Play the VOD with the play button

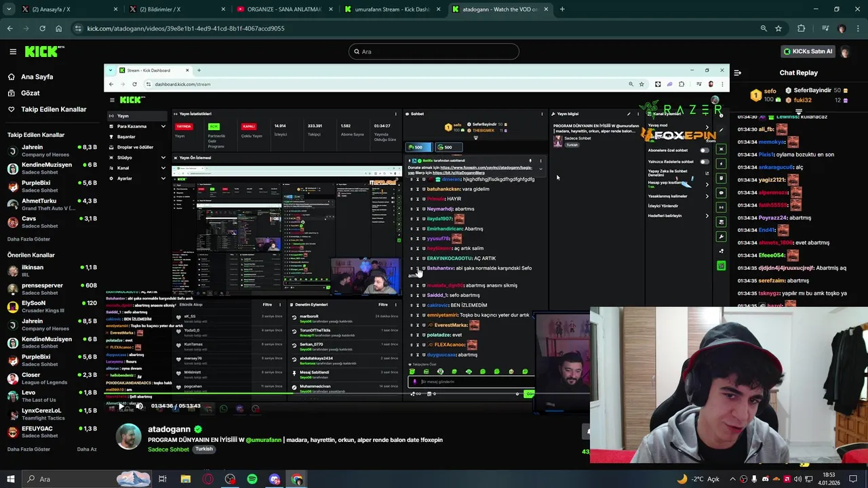(121, 407)
